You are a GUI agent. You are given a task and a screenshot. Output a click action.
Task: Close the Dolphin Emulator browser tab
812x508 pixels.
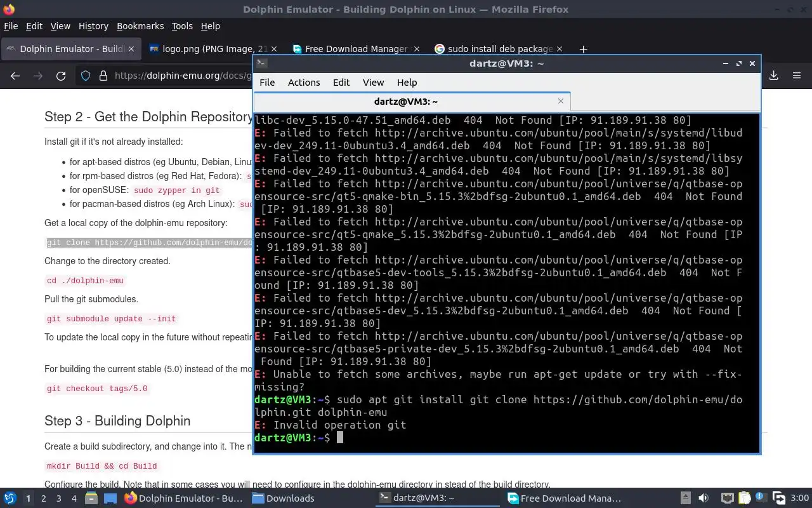(131, 49)
